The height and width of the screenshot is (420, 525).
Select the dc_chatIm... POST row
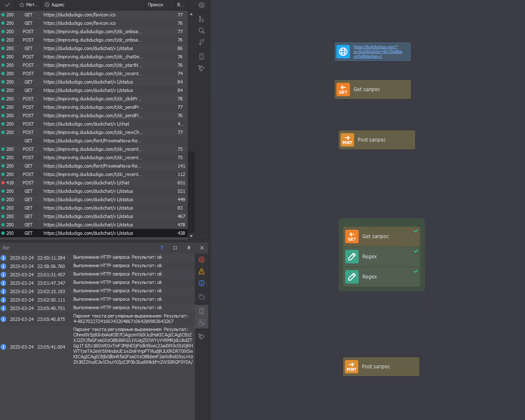click(x=94, y=57)
